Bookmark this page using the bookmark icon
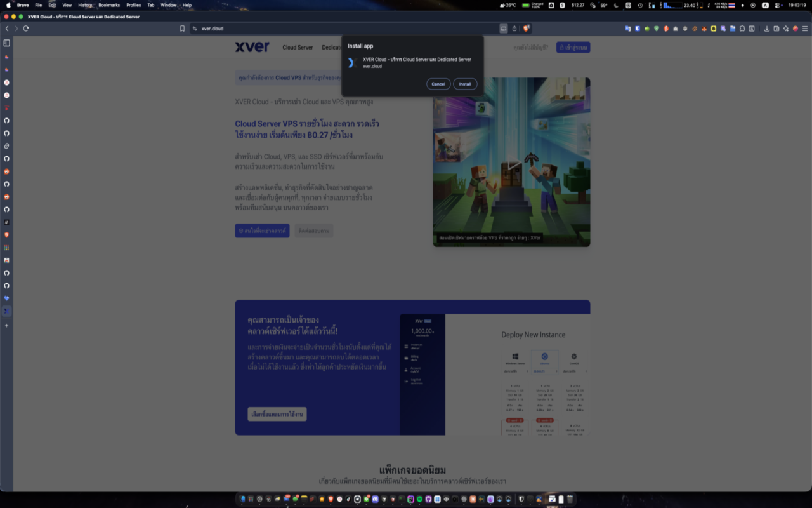The image size is (812, 508). tap(182, 29)
